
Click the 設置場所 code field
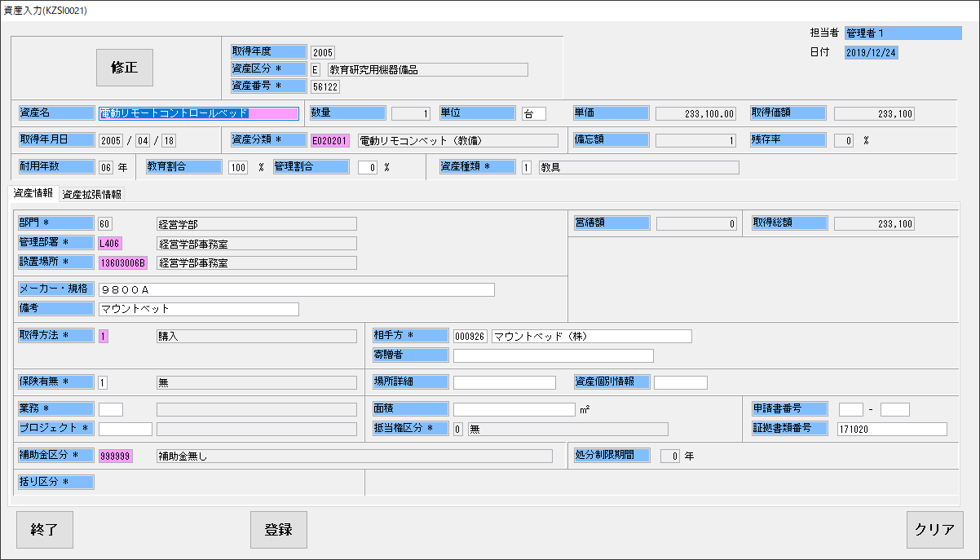(x=122, y=262)
